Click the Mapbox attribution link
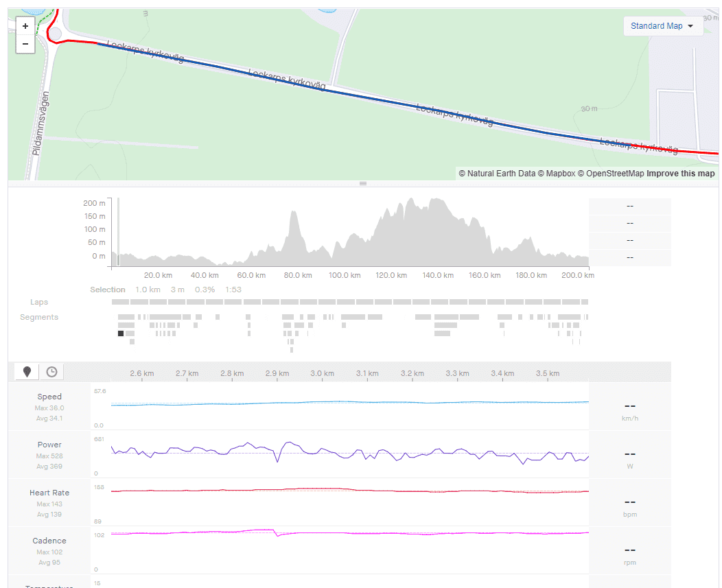 point(557,174)
